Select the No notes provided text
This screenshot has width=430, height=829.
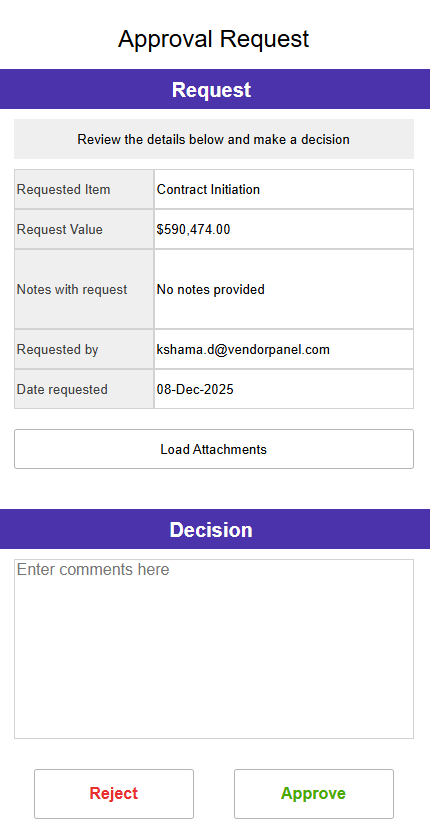point(211,289)
